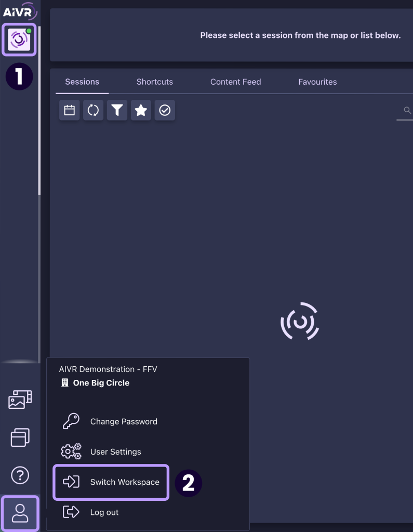Image resolution: width=413 pixels, height=532 pixels.
Task: Open the user profile menu
Action: 20,513
